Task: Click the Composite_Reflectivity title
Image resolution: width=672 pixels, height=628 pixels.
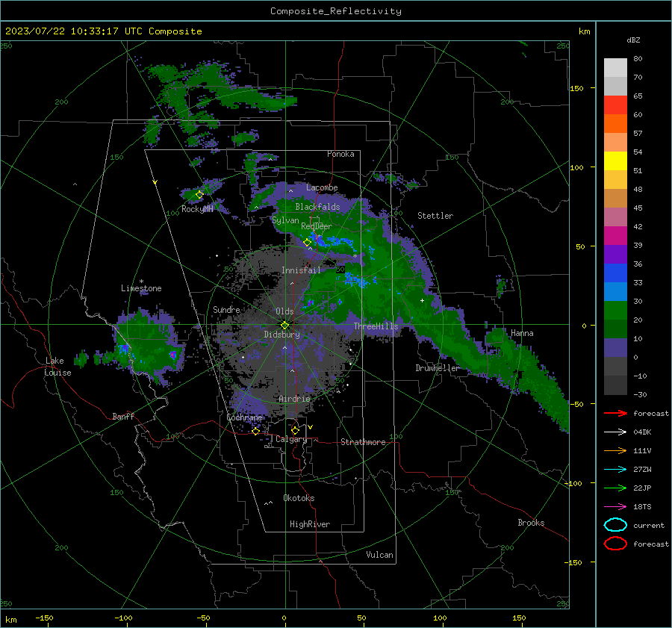Action: coord(336,11)
